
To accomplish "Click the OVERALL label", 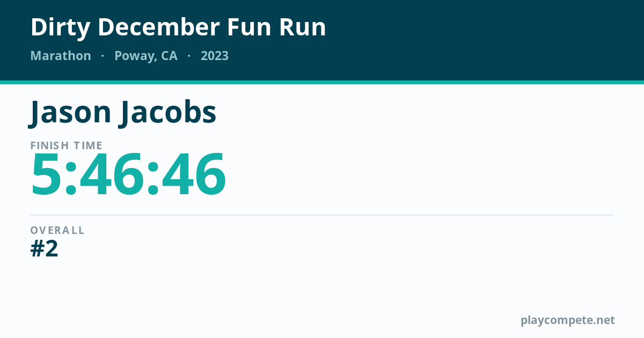I will [x=57, y=230].
